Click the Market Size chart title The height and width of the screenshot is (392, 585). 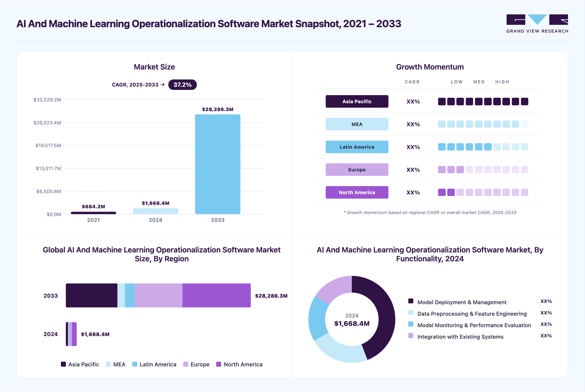pyautogui.click(x=154, y=67)
